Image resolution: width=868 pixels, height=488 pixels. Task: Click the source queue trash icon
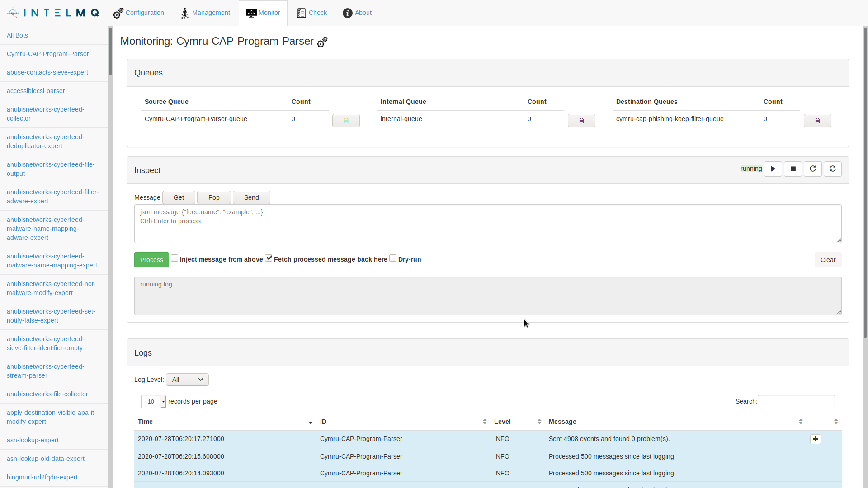pos(346,121)
